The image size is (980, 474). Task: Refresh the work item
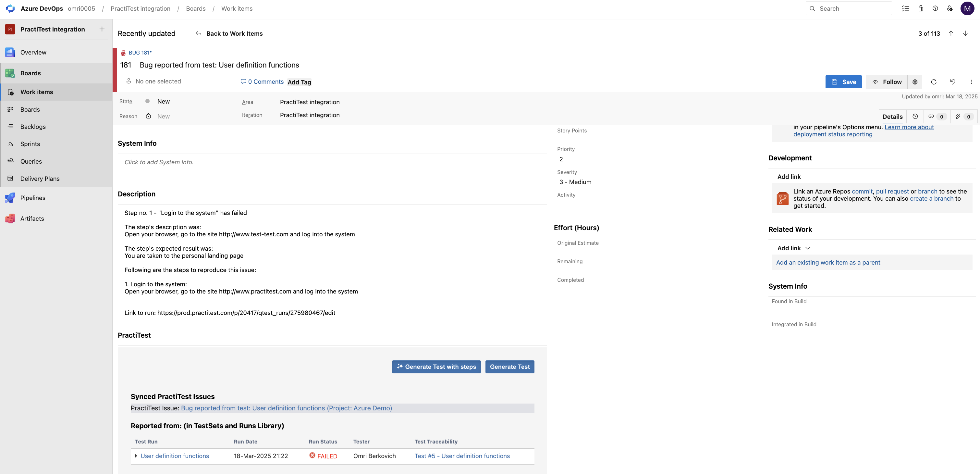[x=934, y=82]
